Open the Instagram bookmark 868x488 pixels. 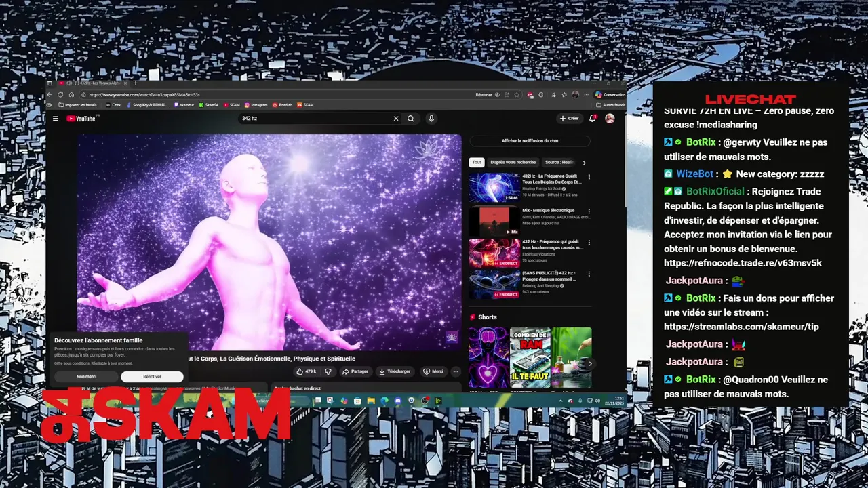tap(256, 105)
